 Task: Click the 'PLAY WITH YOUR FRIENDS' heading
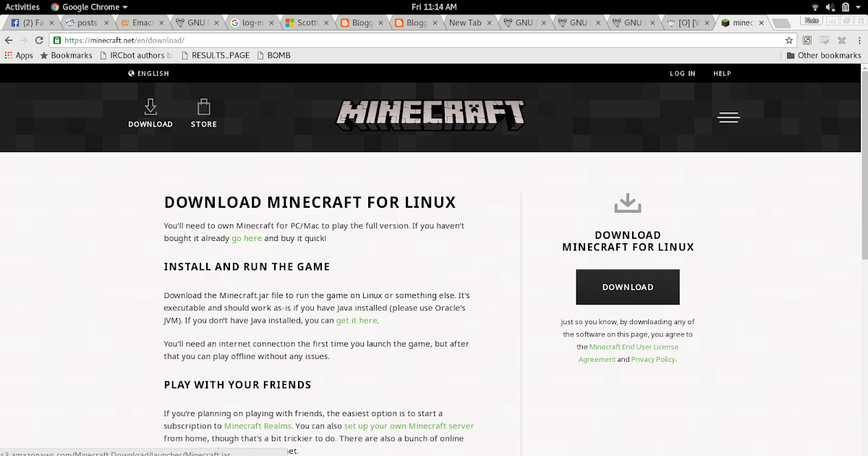[237, 384]
